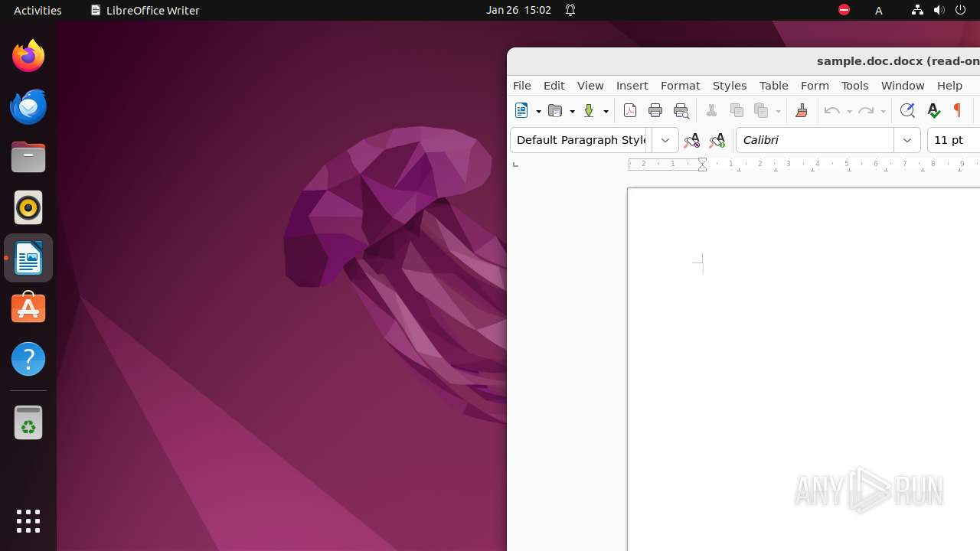
Task: Open Help from the dock
Action: click(28, 359)
